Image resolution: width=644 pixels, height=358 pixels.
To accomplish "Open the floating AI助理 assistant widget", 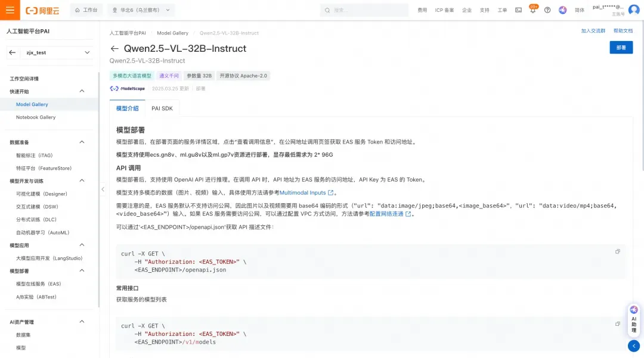I will 634,319.
